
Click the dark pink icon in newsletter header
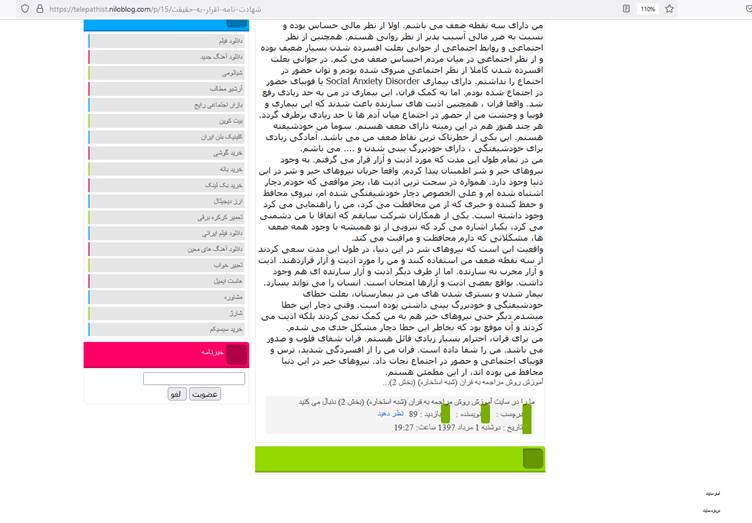(x=236, y=355)
